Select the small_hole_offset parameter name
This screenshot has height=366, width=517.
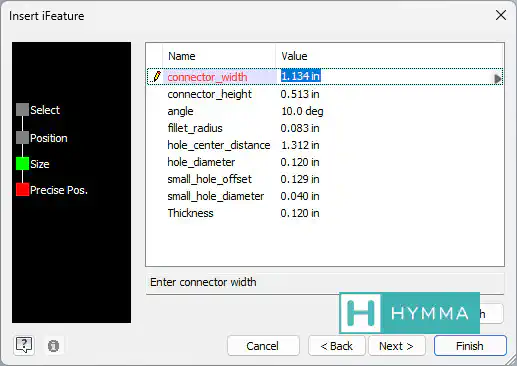tap(209, 179)
